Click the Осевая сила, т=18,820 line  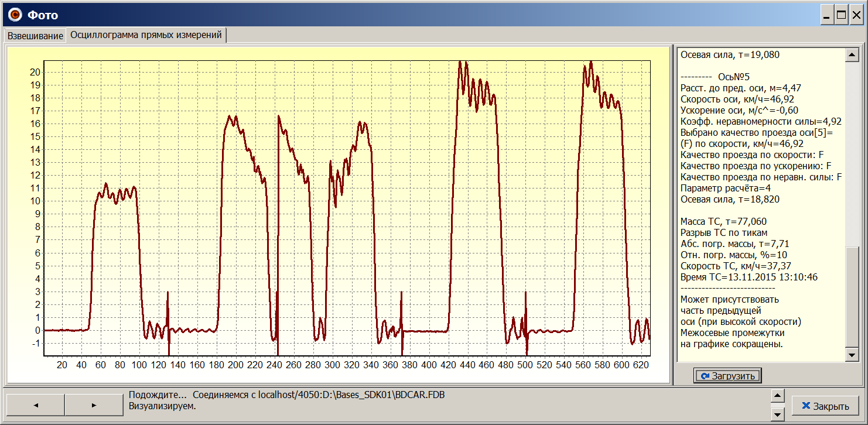[730, 200]
